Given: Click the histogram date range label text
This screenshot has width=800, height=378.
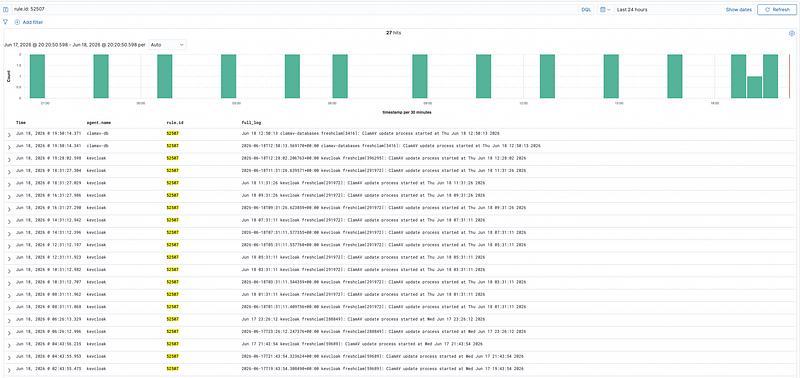Looking at the screenshot, I should tap(74, 45).
